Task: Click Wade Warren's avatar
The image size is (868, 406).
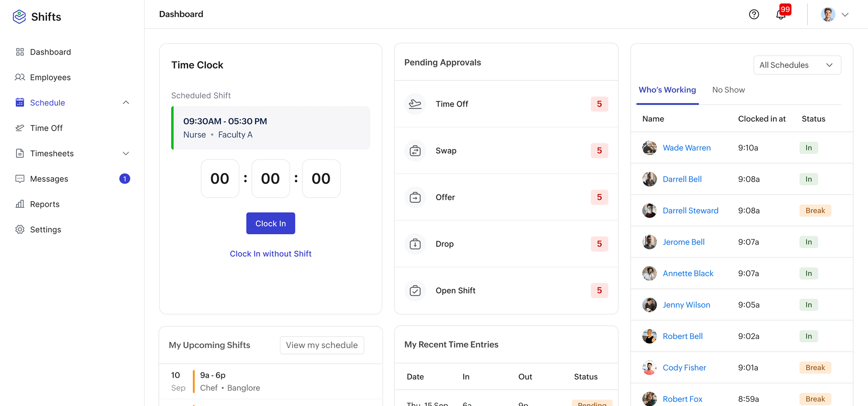Action: point(649,148)
